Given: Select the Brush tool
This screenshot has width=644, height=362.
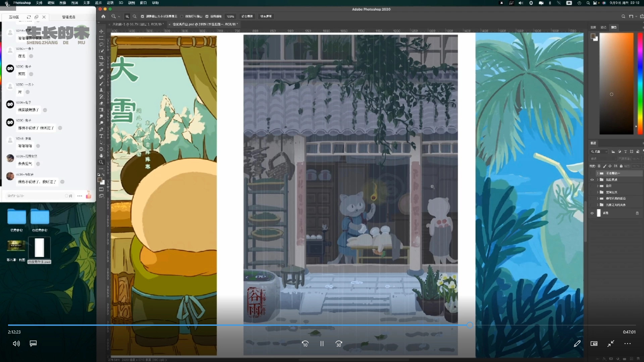Looking at the screenshot, I should [x=101, y=83].
